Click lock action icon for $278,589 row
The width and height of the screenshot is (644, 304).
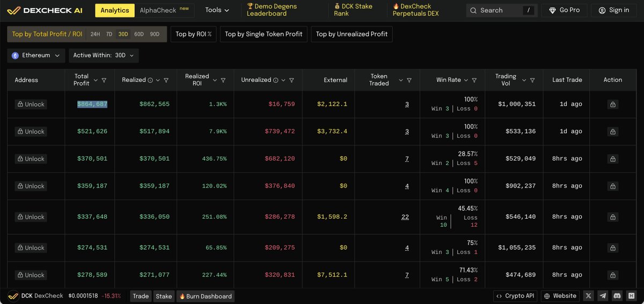pyautogui.click(x=612, y=275)
